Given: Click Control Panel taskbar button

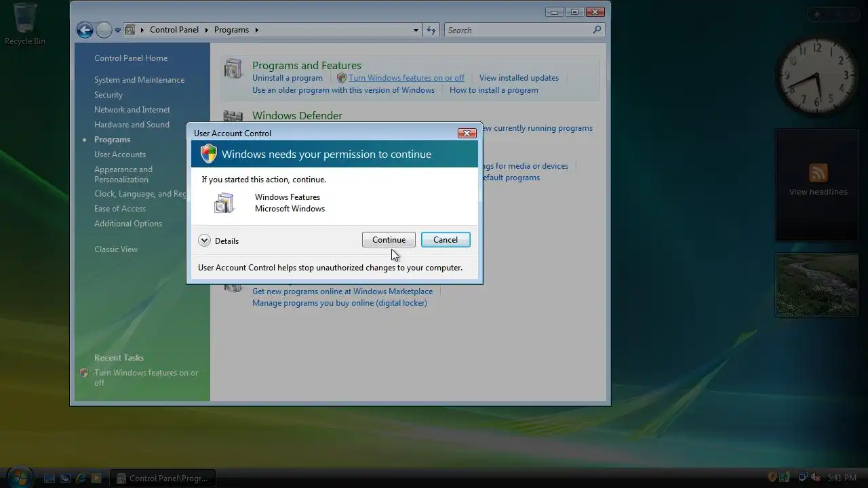Looking at the screenshot, I should pos(163,478).
